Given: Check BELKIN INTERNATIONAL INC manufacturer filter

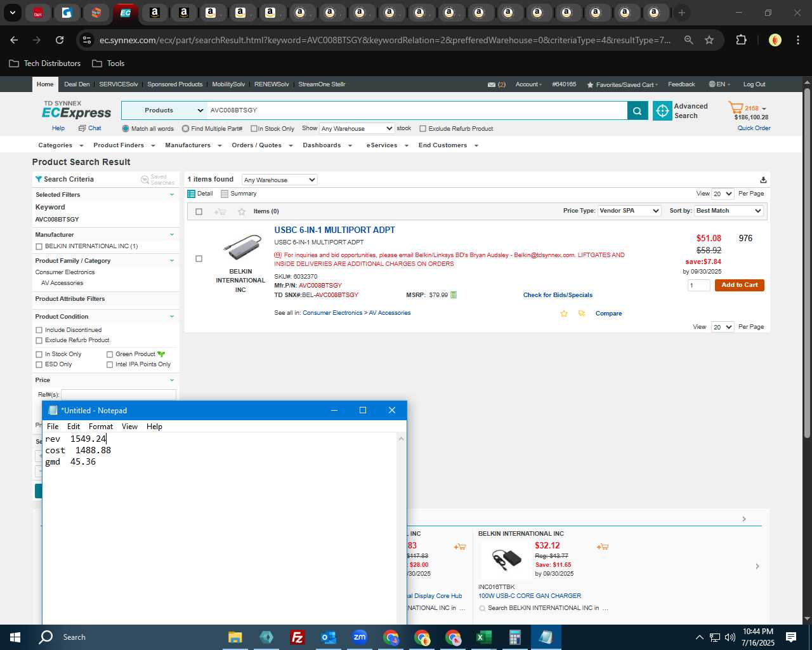Looking at the screenshot, I should (x=39, y=246).
